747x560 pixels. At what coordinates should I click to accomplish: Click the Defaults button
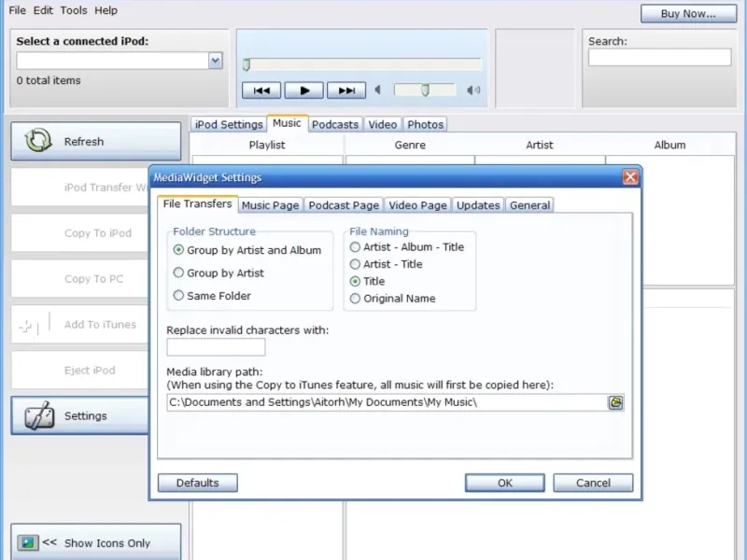pyautogui.click(x=198, y=483)
